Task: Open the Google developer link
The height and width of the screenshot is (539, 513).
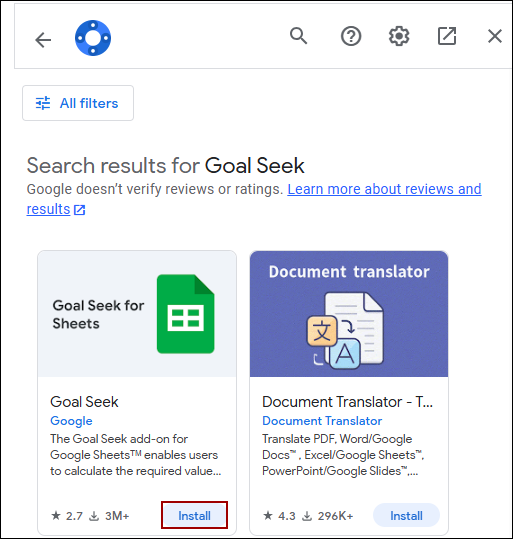Action: [x=71, y=421]
